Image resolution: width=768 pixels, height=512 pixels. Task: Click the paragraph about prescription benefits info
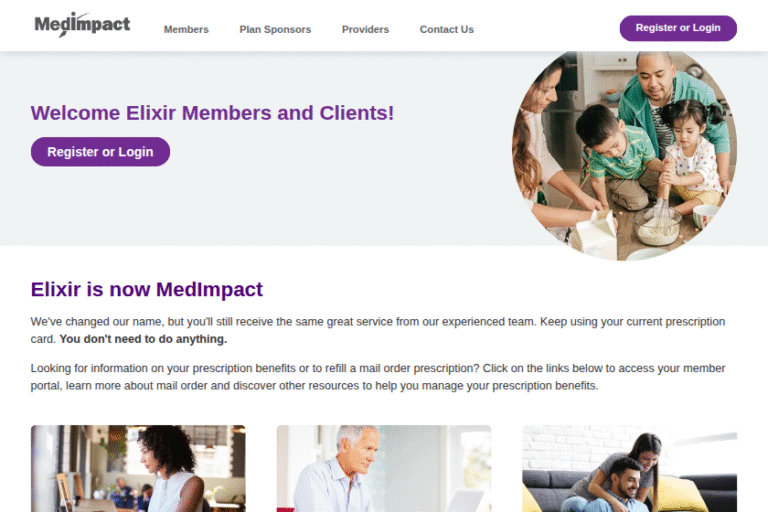click(378, 377)
